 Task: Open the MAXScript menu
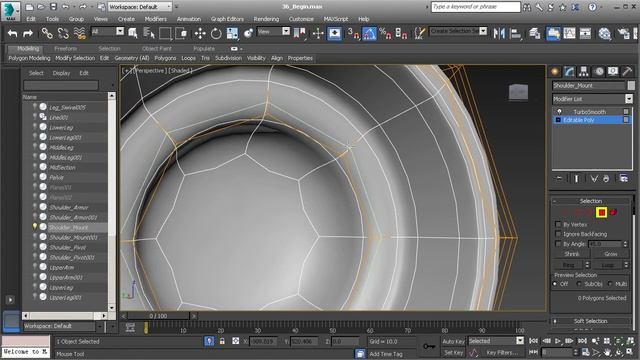tap(336, 19)
